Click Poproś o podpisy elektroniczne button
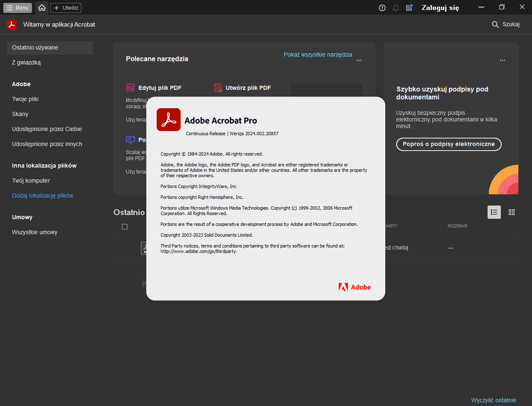The image size is (532, 406). pos(448,144)
